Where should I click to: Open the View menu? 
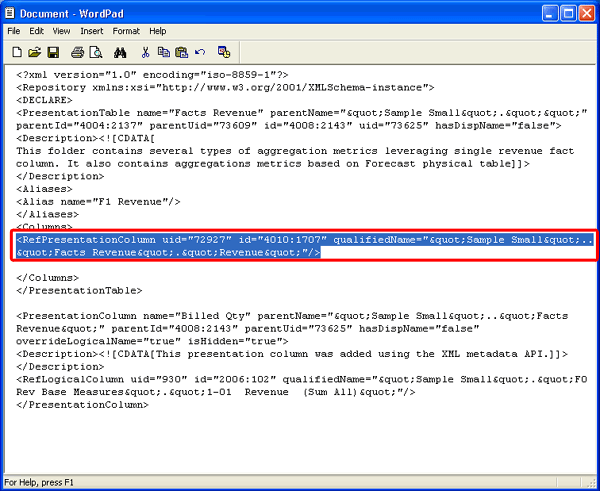coord(61,31)
